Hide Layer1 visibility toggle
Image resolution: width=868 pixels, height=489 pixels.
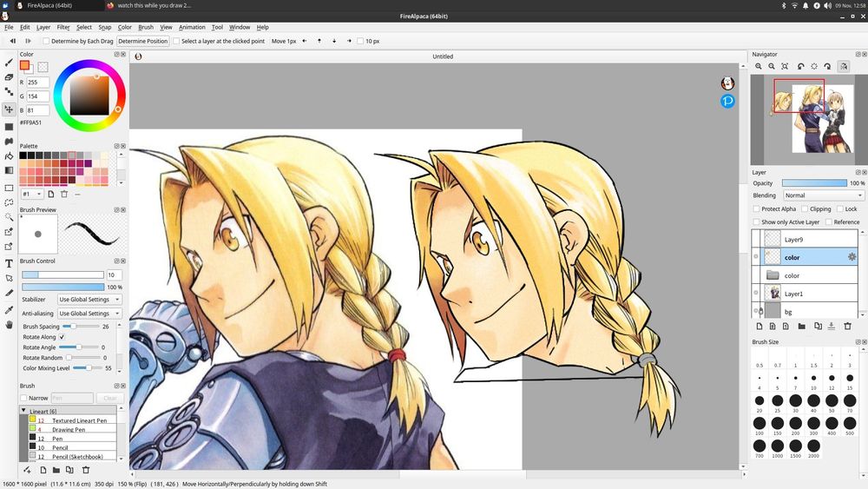point(756,293)
